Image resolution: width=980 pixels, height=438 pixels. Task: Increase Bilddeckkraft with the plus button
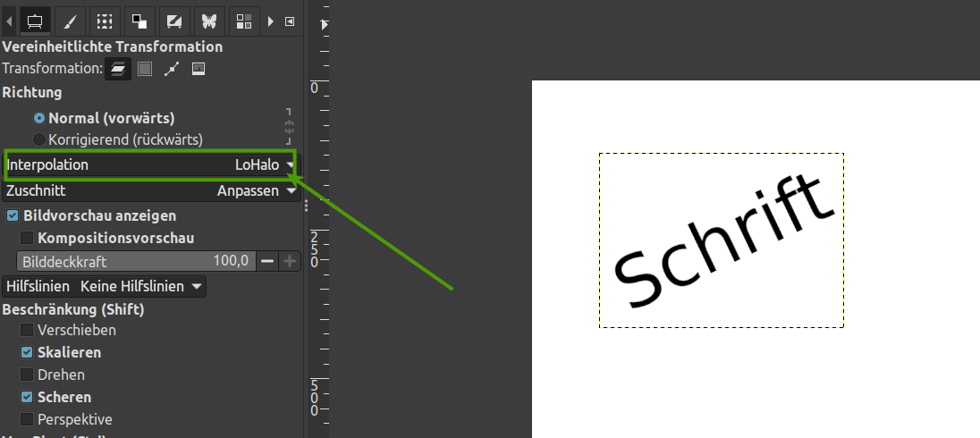[290, 261]
